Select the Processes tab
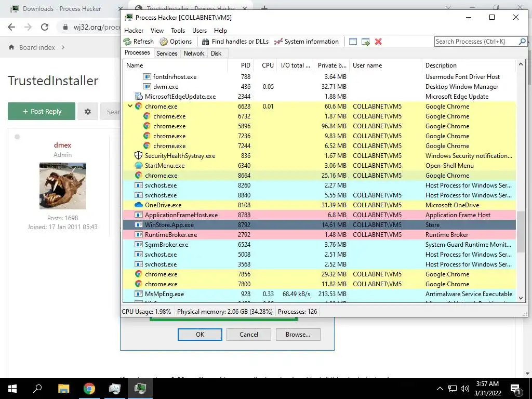Viewport: 532px width, 399px height. 137,52
